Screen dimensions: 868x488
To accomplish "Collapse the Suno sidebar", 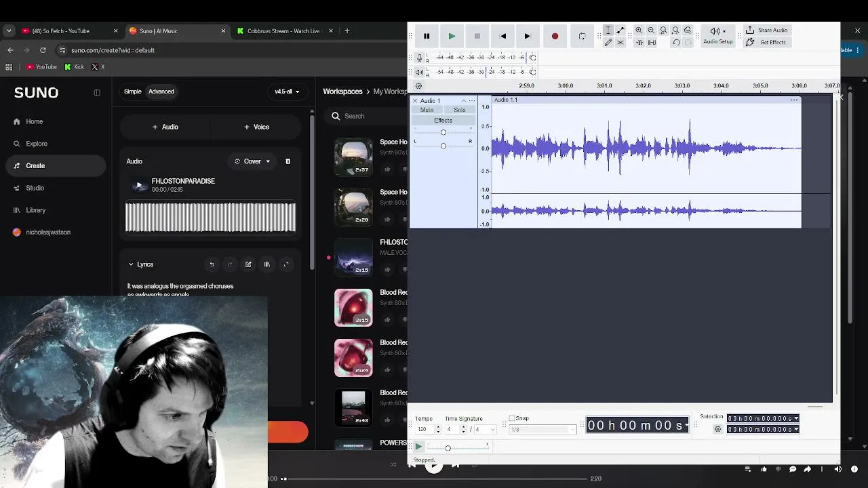I will pos(97,93).
